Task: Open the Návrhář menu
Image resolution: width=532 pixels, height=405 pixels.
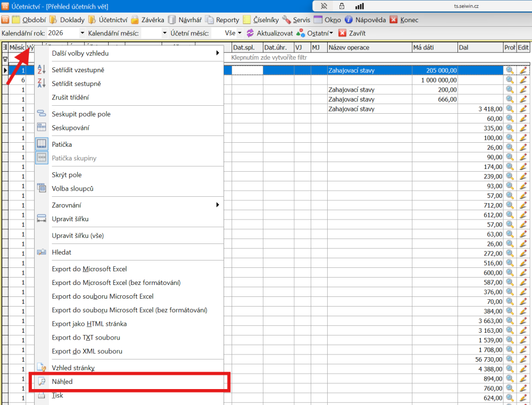Action: coord(185,20)
